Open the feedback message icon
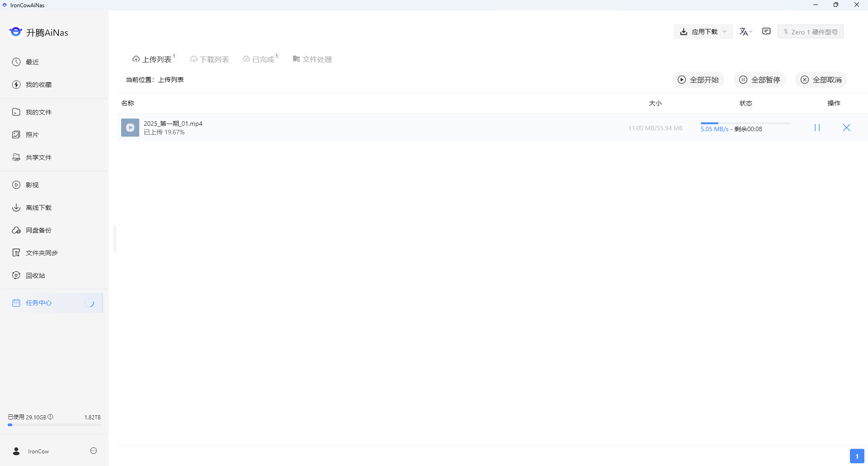868x466 pixels. [766, 31]
